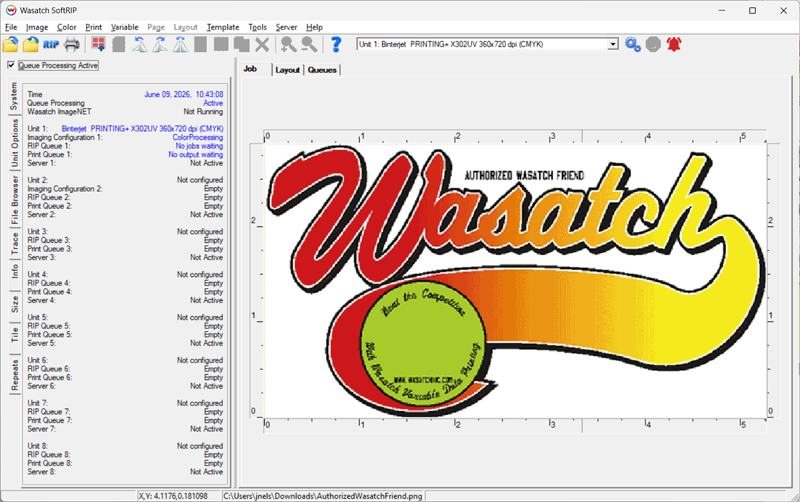Select the Repeats vertical tab
The width and height of the screenshot is (800, 502).
[x=14, y=375]
